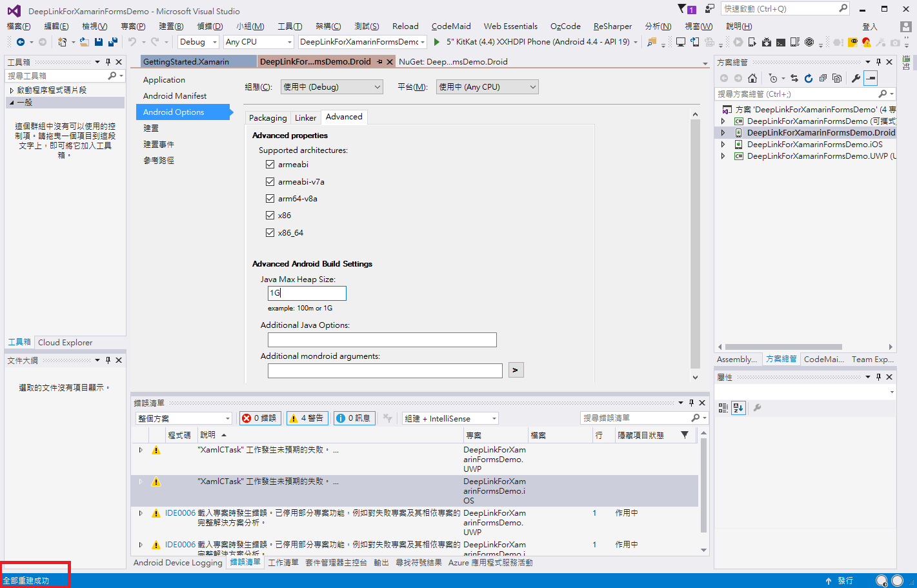
Task: Click the Open File folder icon
Action: [x=85, y=42]
